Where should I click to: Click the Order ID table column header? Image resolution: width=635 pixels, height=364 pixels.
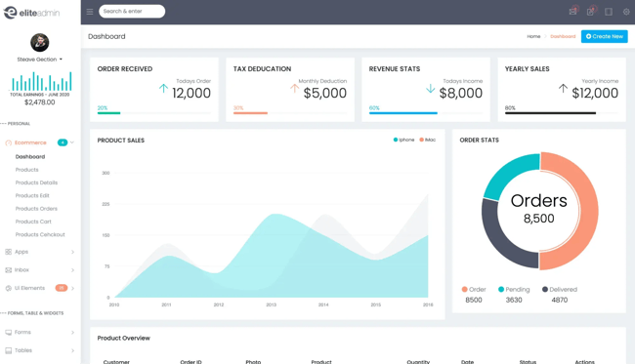[x=190, y=362]
